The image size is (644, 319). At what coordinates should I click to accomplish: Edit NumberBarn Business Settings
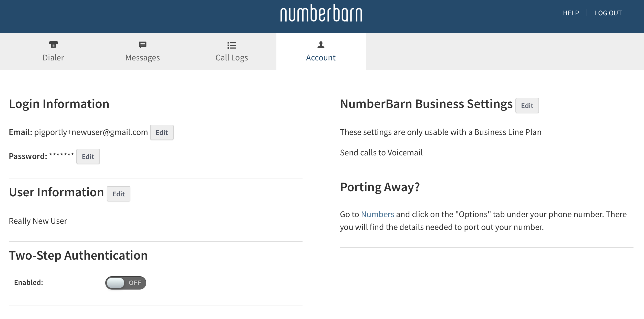[x=527, y=105]
